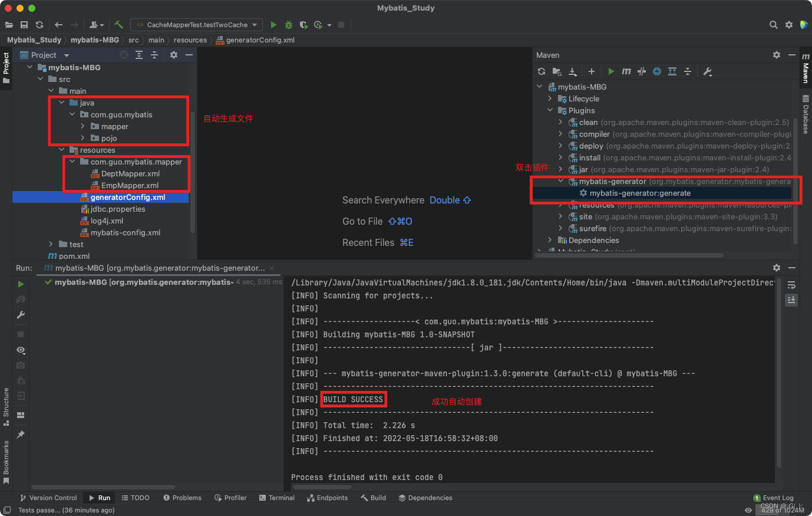Click Database side tab on right edge

(x=806, y=114)
